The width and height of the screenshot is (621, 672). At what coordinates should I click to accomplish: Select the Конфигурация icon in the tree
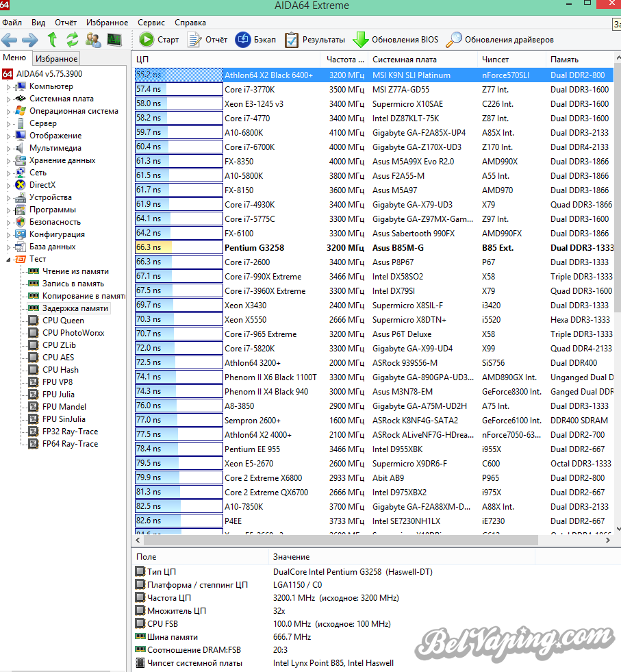coord(20,234)
